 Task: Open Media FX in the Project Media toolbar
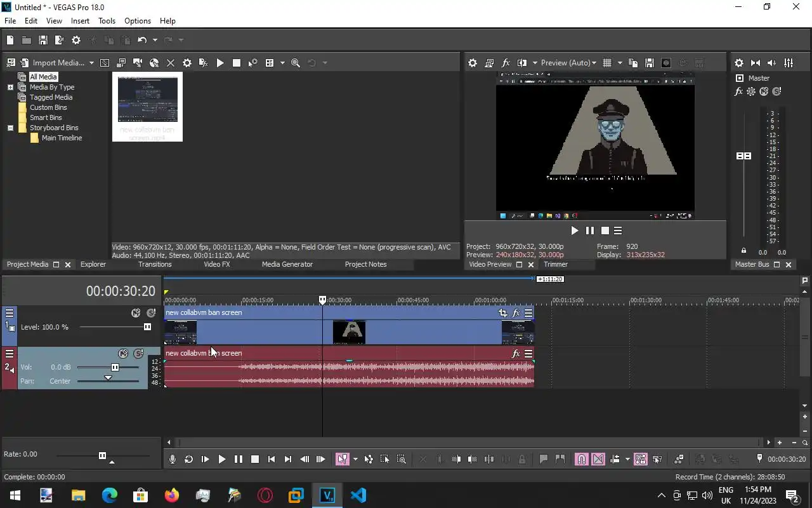(204, 63)
